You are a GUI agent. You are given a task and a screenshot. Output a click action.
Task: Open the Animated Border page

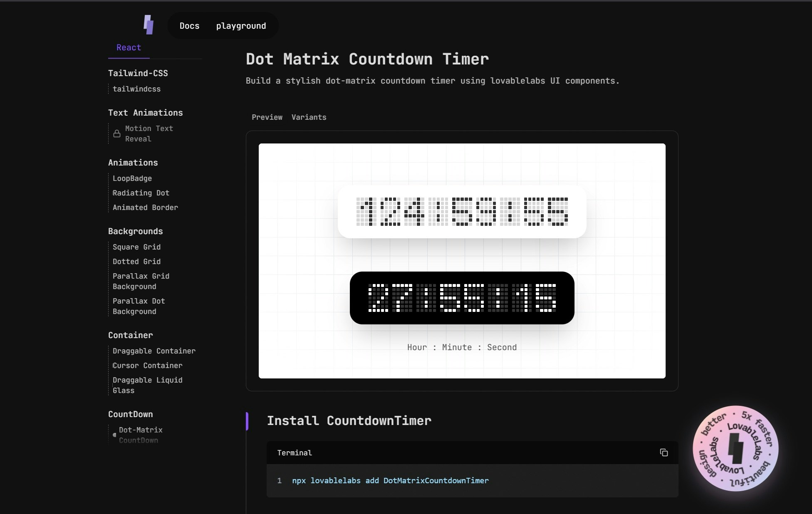pyautogui.click(x=145, y=208)
